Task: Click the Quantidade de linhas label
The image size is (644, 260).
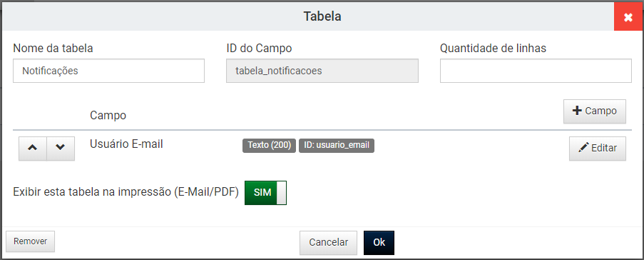Action: tap(494, 48)
